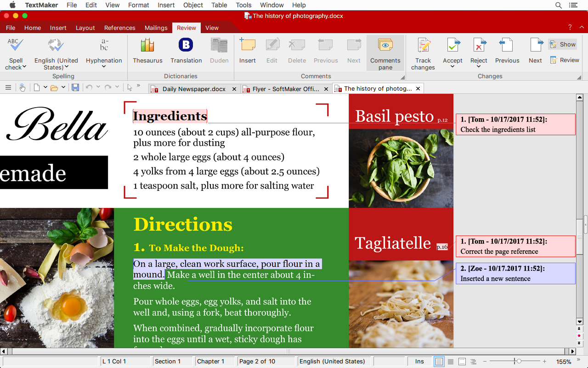Click the ribbon help question mark
Viewport: 588px width, 368px height.
[x=570, y=27]
